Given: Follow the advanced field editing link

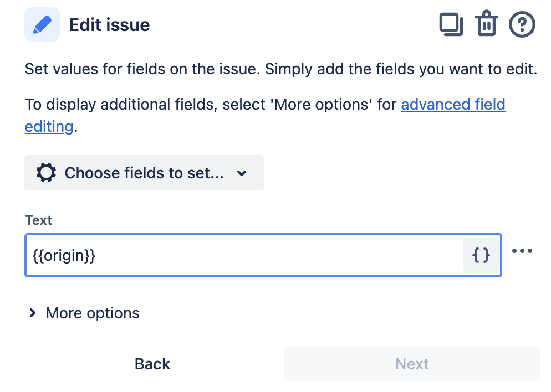Looking at the screenshot, I should point(453,104).
